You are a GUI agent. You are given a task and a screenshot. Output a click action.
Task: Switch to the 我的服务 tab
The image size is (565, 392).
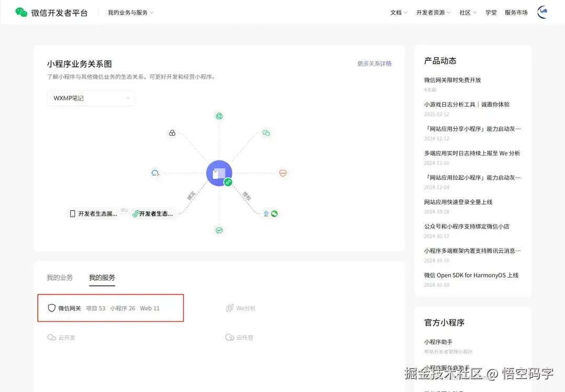(102, 278)
